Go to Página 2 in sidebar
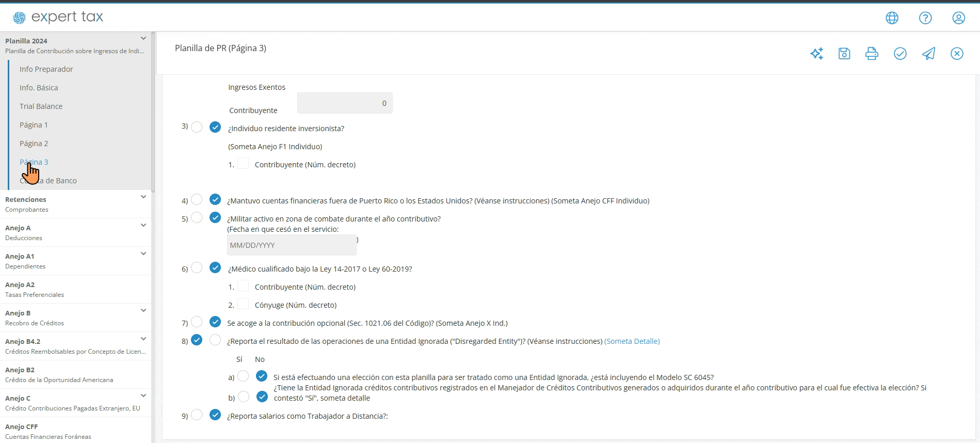 (x=34, y=144)
